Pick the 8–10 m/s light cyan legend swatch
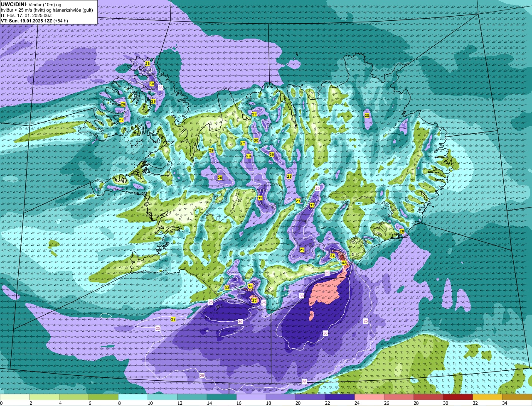 (x=133, y=397)
